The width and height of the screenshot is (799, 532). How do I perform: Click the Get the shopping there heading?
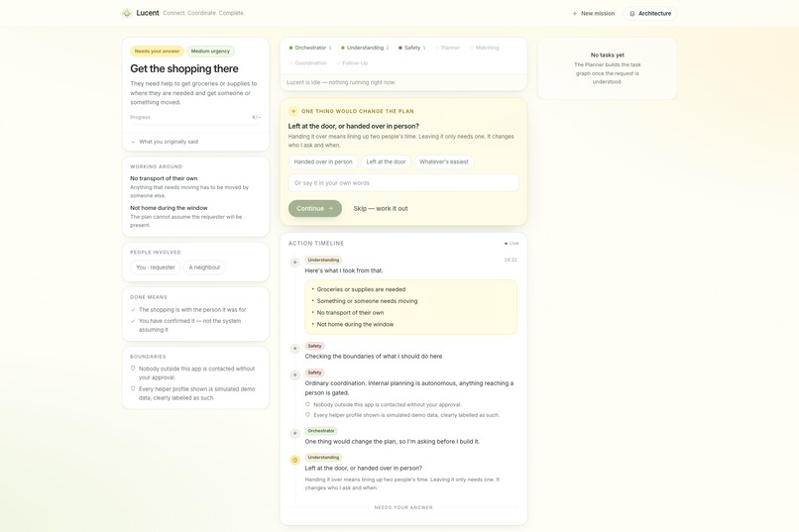[x=184, y=68]
